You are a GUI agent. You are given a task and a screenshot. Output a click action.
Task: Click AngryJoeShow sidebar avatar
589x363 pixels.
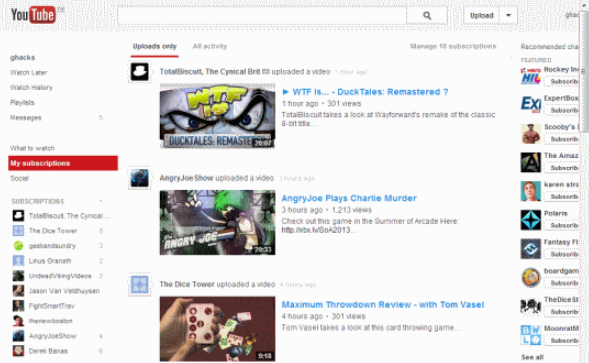tap(18, 336)
